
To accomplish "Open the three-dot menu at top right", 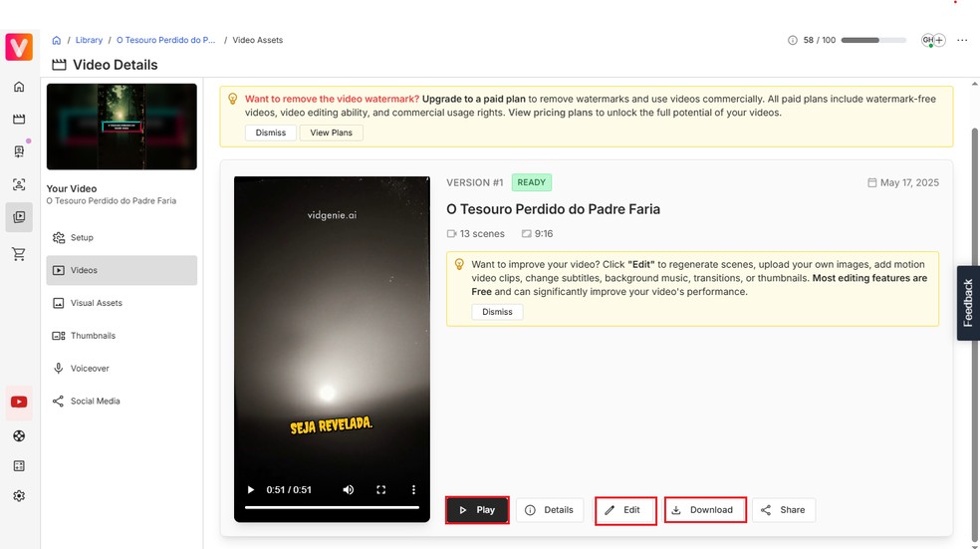I will (x=962, y=40).
